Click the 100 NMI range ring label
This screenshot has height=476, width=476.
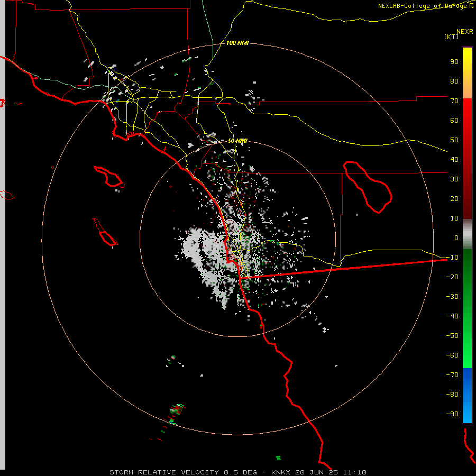tap(237, 43)
